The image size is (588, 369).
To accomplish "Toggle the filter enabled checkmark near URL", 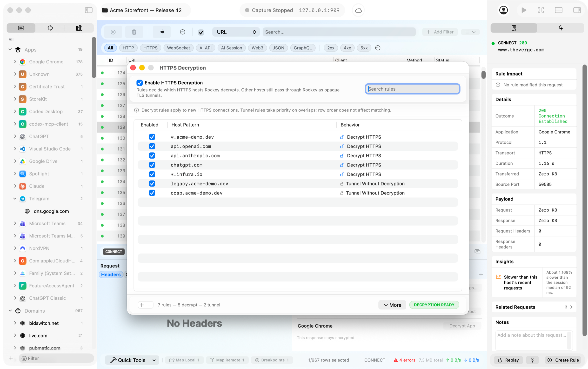I will pyautogui.click(x=201, y=32).
